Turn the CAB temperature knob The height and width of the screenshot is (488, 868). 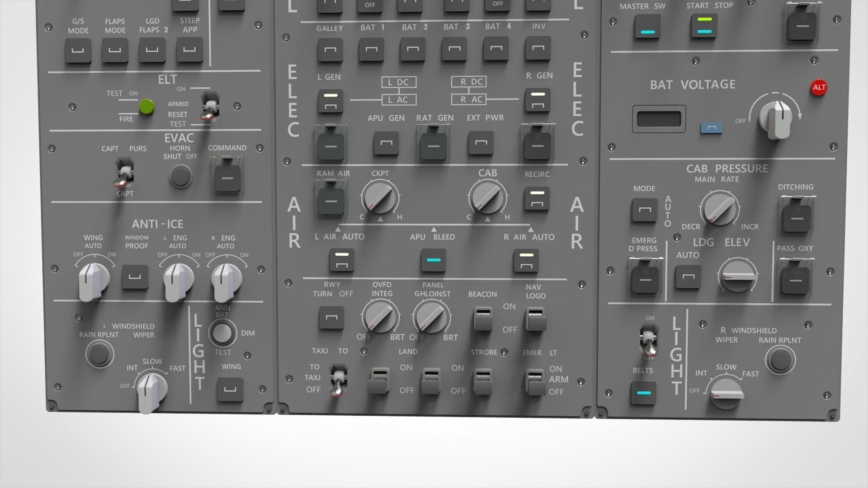pyautogui.click(x=487, y=197)
